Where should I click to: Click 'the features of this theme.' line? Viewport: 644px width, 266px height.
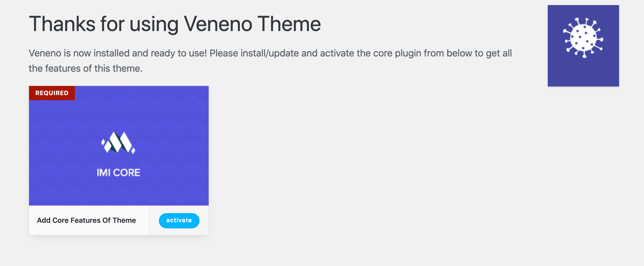(86, 68)
